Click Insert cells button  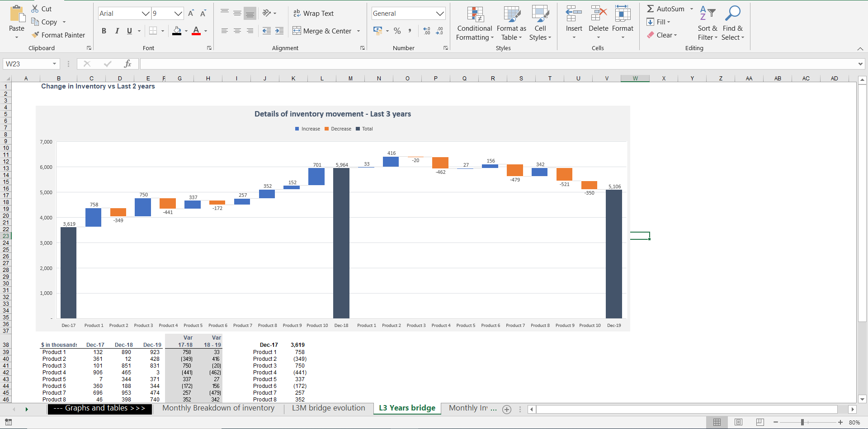(x=574, y=23)
